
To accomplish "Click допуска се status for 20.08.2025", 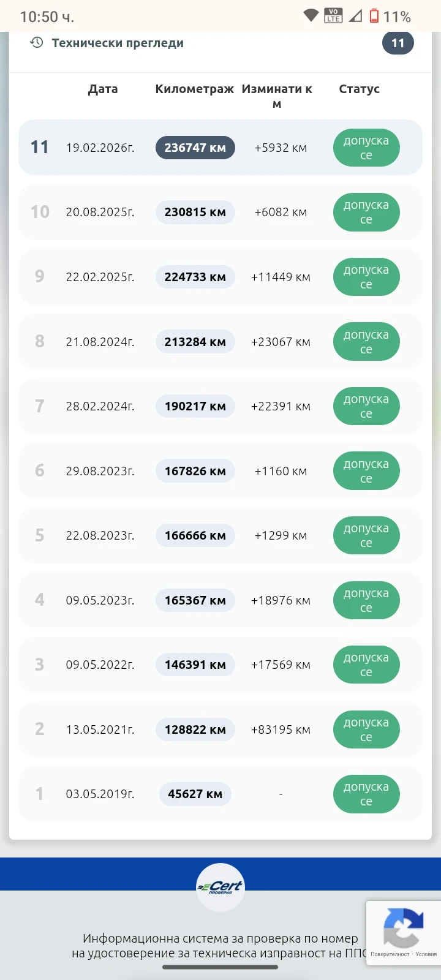I will click(x=366, y=212).
